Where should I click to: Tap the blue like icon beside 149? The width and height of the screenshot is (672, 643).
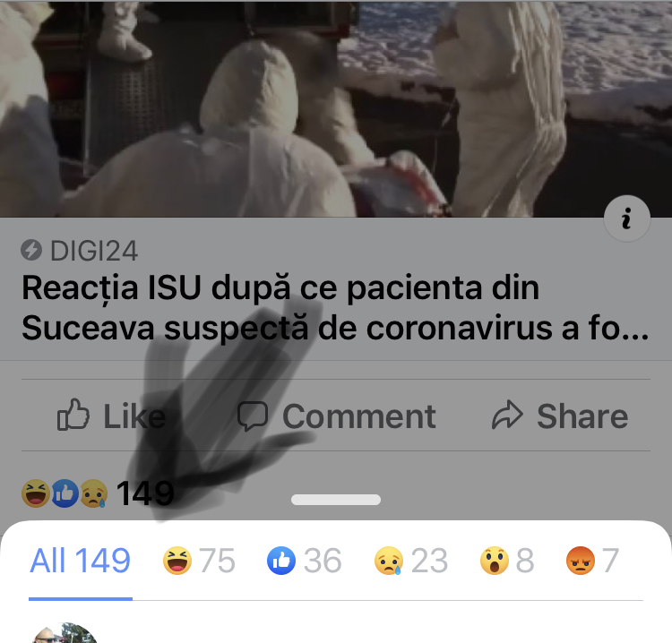[65, 493]
